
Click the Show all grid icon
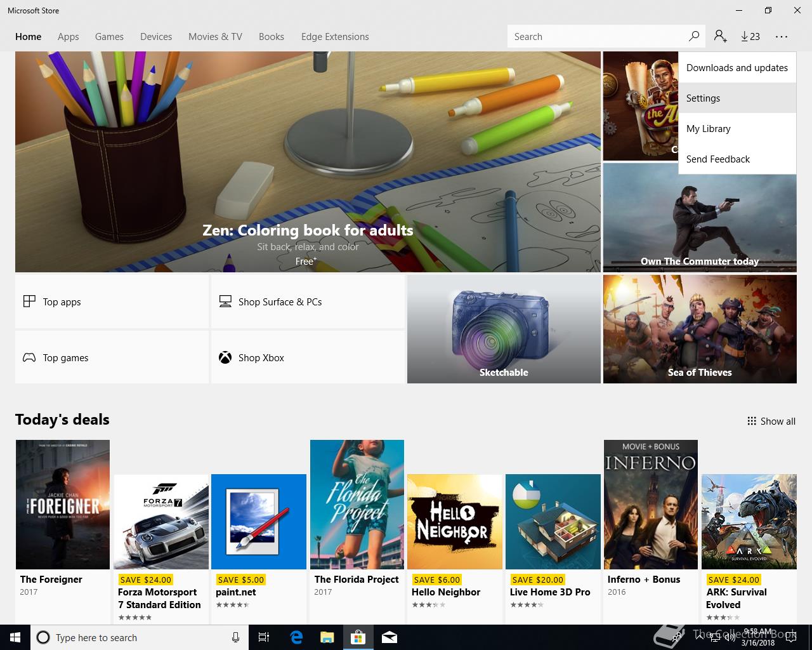point(752,421)
